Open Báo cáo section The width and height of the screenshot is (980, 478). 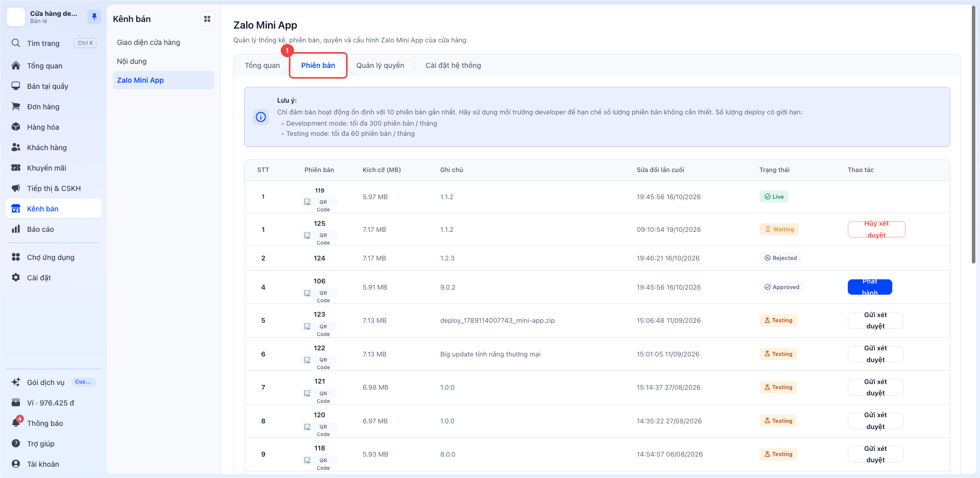(54, 229)
